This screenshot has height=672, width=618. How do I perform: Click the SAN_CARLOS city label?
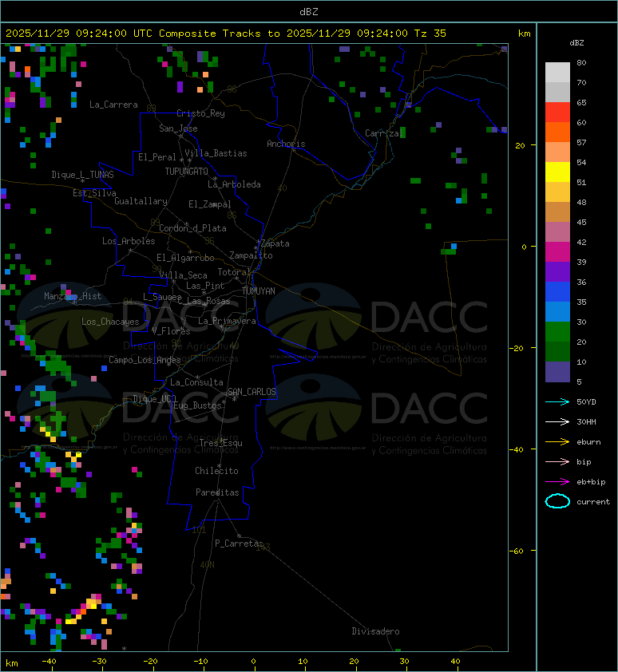(x=252, y=392)
